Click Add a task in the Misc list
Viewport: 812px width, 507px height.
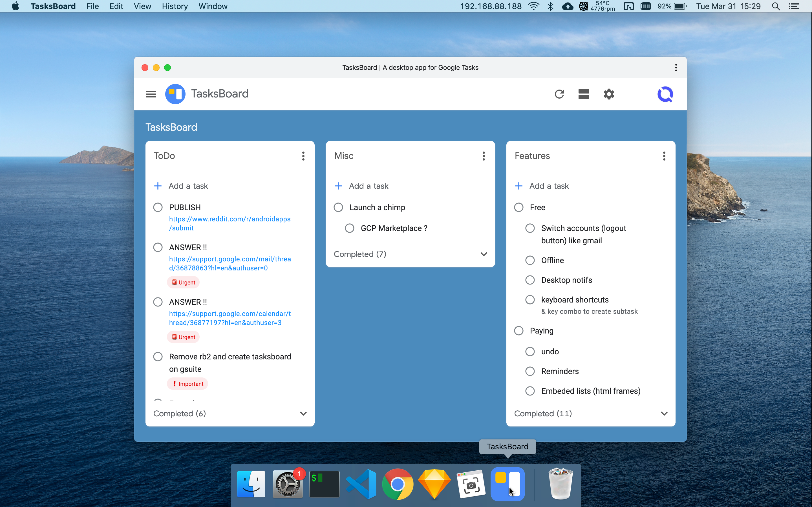pos(369,186)
